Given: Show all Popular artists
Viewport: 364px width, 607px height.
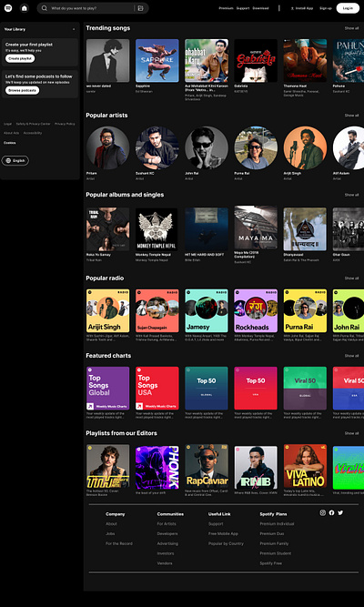Looking at the screenshot, I should coord(351,116).
